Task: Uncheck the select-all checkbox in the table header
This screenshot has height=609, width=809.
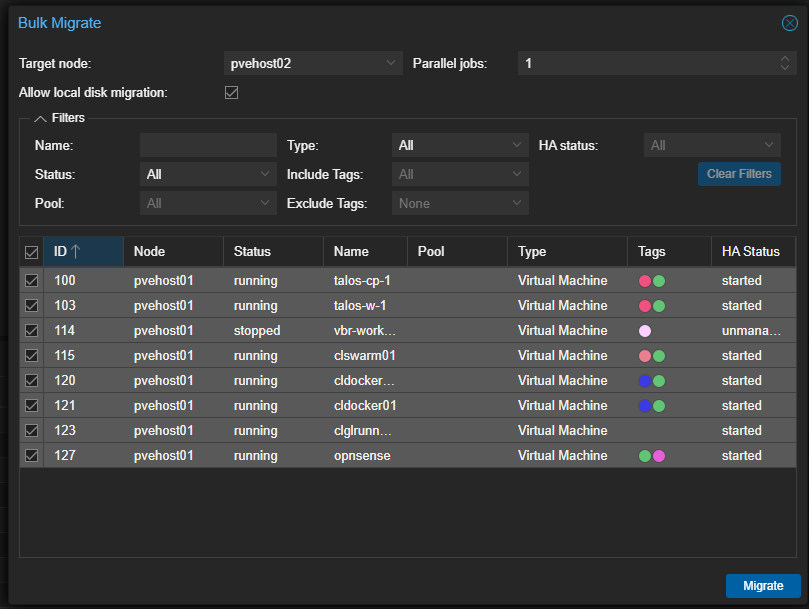Action: [x=31, y=252]
